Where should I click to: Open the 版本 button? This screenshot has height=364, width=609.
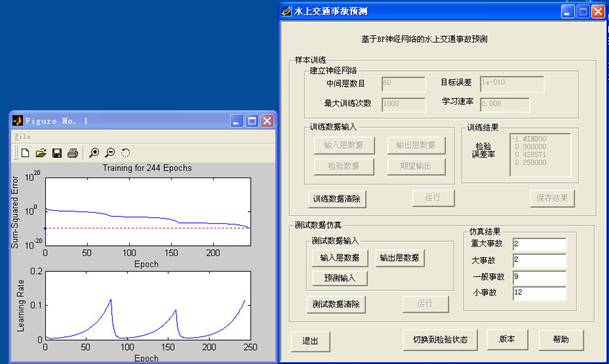pyautogui.click(x=507, y=339)
